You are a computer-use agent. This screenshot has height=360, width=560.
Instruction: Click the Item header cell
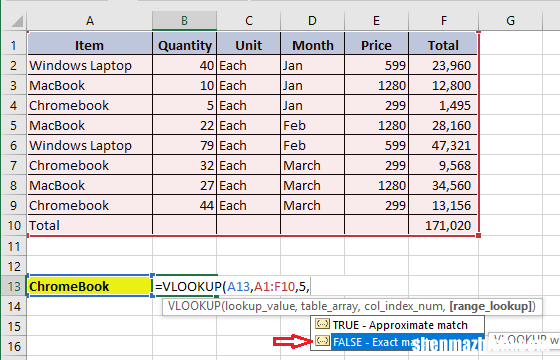tap(90, 45)
